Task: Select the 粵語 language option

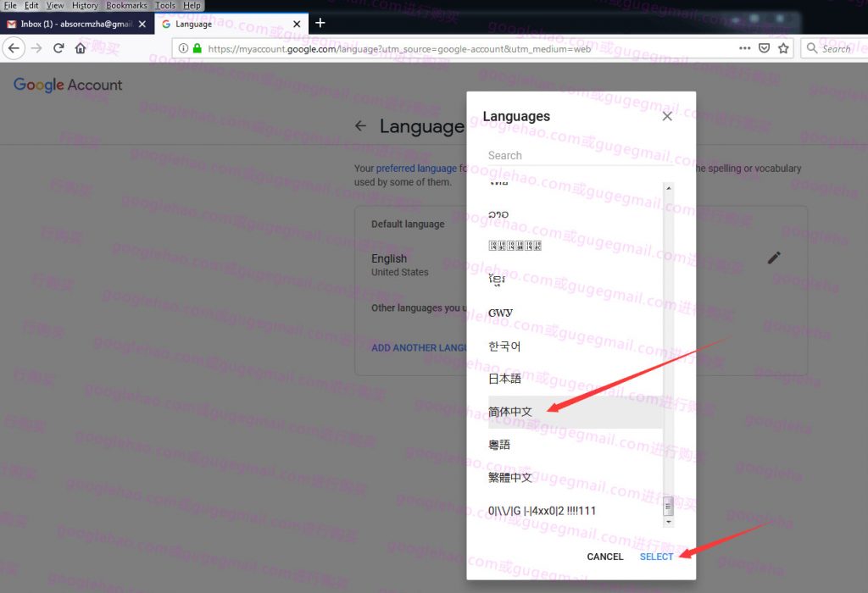Action: click(576, 445)
